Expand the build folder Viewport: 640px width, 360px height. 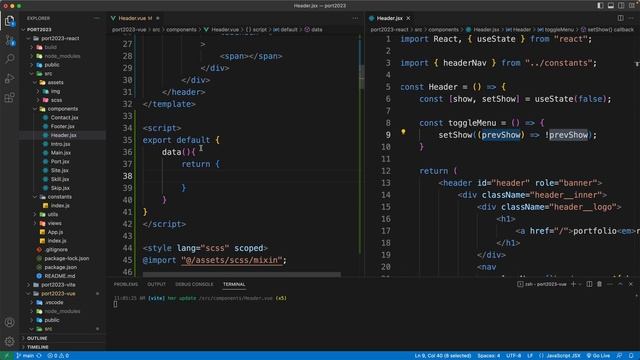pos(50,47)
